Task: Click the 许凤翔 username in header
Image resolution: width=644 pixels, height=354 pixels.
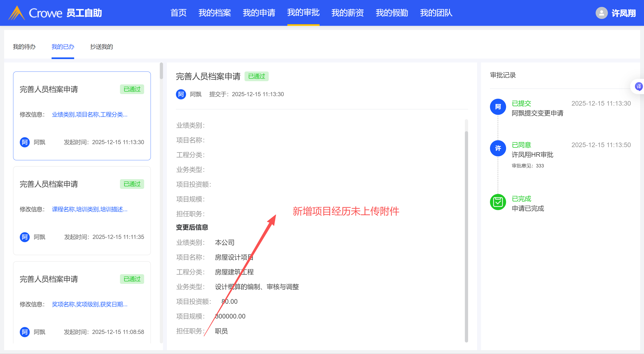Action: pyautogui.click(x=623, y=13)
